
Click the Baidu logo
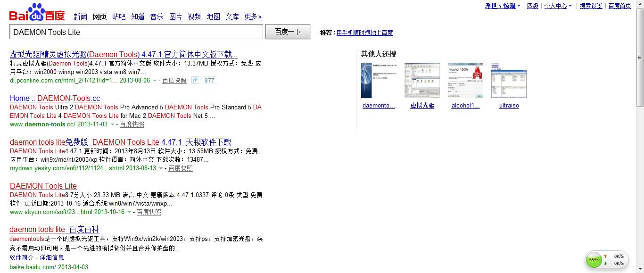[37, 13]
